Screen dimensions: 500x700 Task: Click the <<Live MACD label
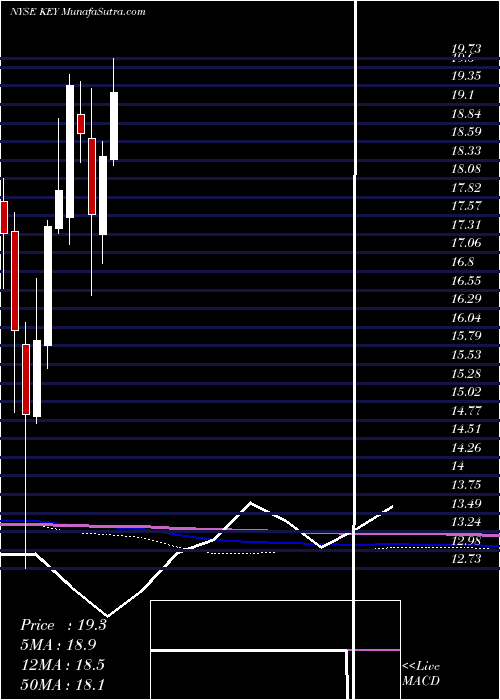(421, 673)
